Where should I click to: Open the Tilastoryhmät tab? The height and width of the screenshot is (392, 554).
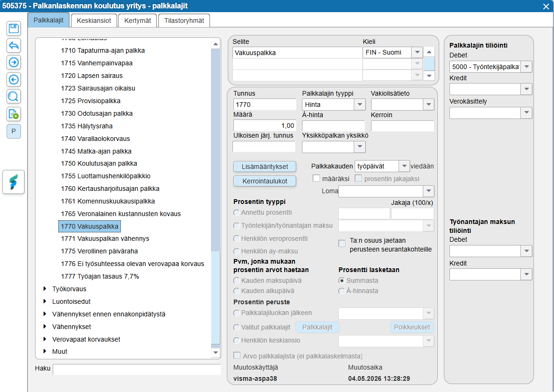point(184,21)
